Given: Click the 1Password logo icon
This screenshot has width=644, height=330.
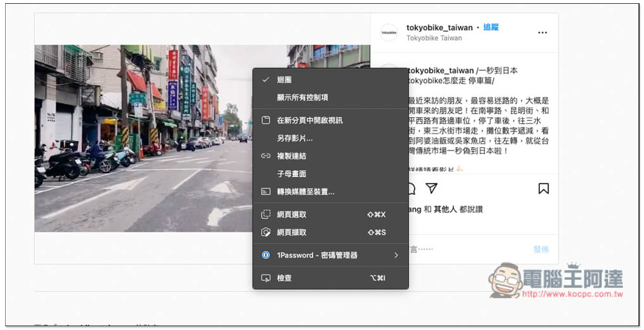Looking at the screenshot, I should pyautogui.click(x=265, y=255).
